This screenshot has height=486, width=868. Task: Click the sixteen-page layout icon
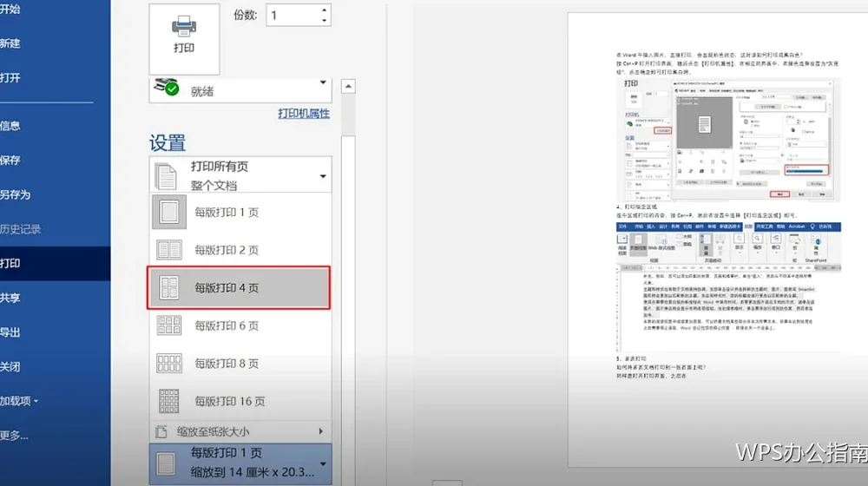[169, 401]
